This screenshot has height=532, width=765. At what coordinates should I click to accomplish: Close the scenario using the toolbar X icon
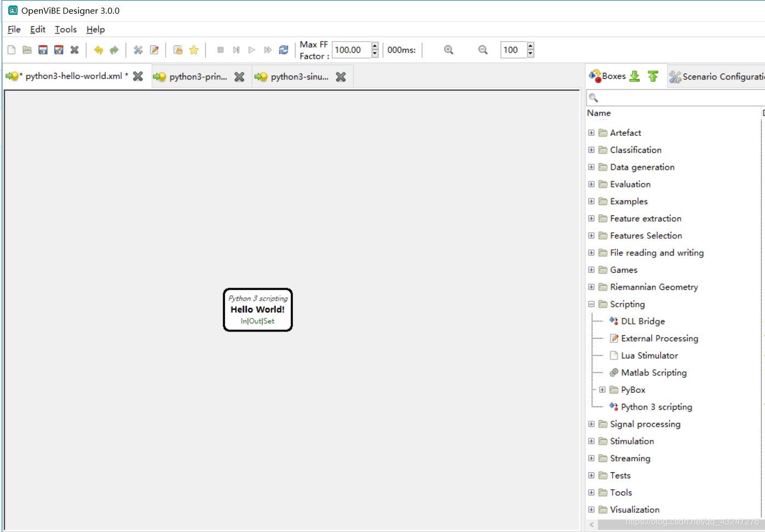pyautogui.click(x=75, y=50)
